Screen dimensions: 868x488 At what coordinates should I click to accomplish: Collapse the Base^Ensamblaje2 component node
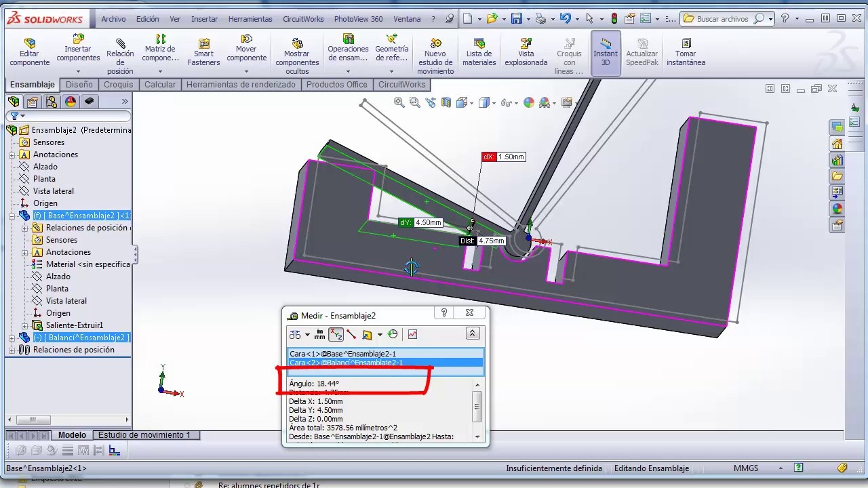[x=12, y=216]
